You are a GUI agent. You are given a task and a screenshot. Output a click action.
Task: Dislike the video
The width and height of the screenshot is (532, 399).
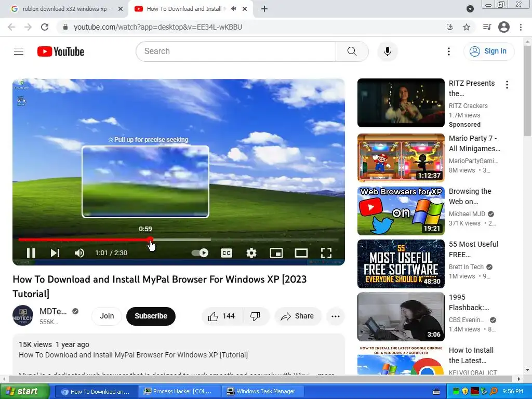[x=256, y=316]
